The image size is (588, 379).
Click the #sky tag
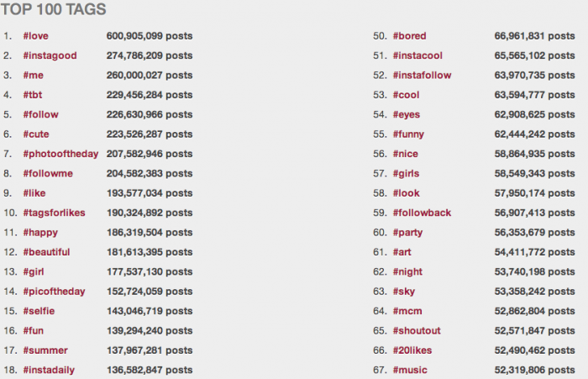403,291
